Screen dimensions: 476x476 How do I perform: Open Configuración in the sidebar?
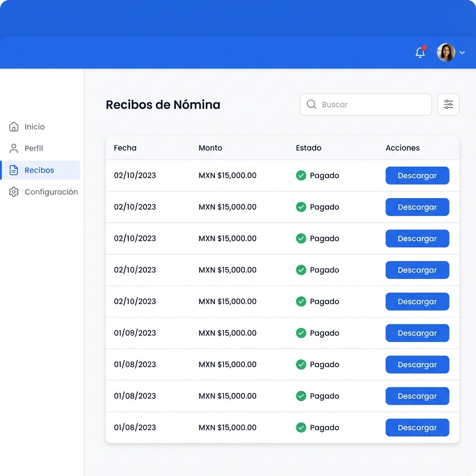[43, 192]
